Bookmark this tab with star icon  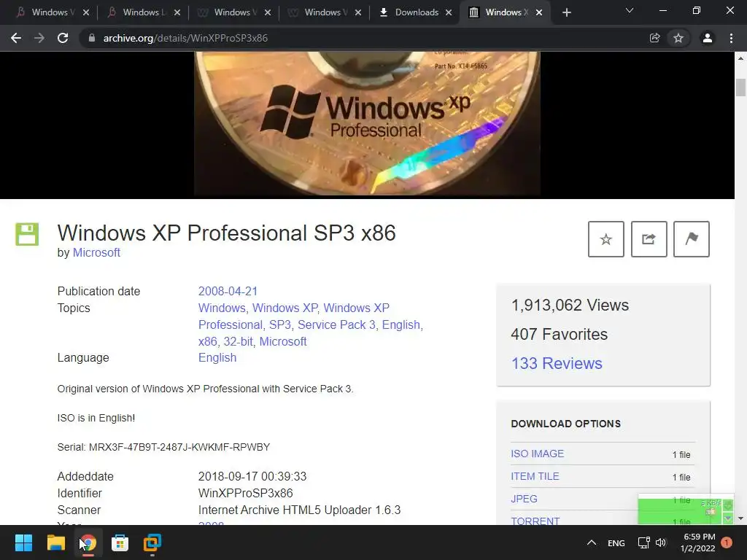(678, 38)
